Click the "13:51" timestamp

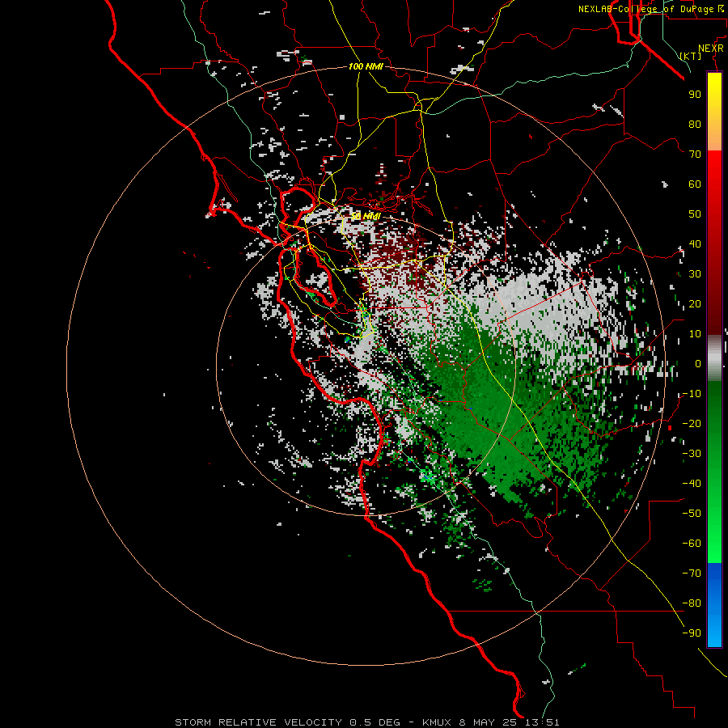pos(542,722)
